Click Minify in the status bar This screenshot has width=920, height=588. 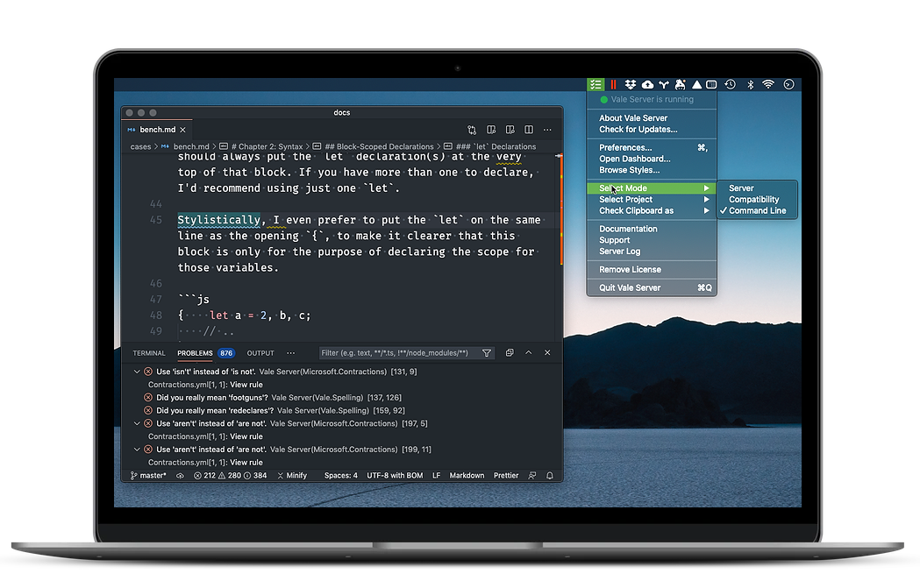click(x=292, y=476)
